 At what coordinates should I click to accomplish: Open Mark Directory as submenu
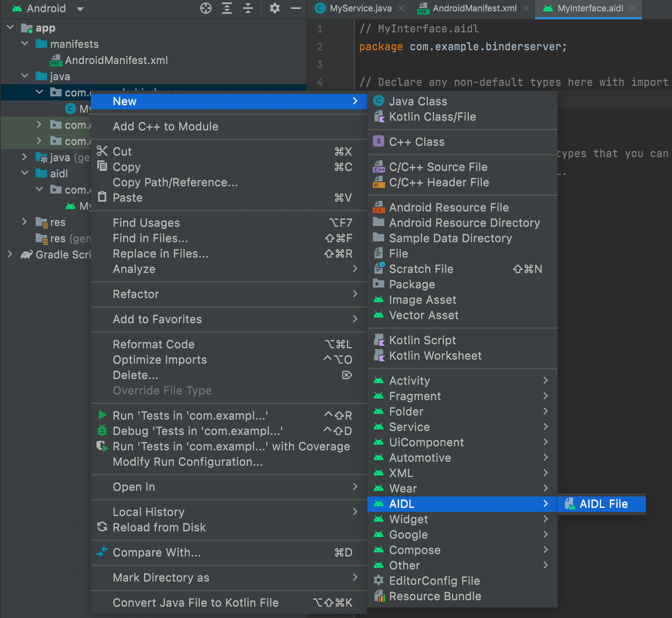pyautogui.click(x=229, y=578)
